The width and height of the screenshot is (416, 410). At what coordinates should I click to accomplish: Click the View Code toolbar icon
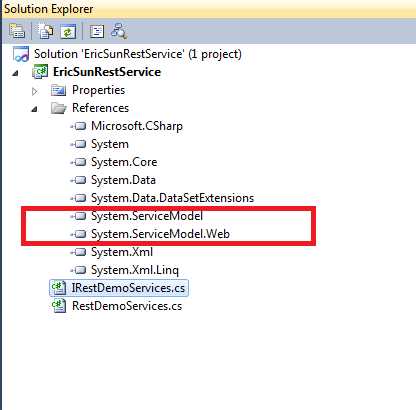pyautogui.click(x=97, y=32)
